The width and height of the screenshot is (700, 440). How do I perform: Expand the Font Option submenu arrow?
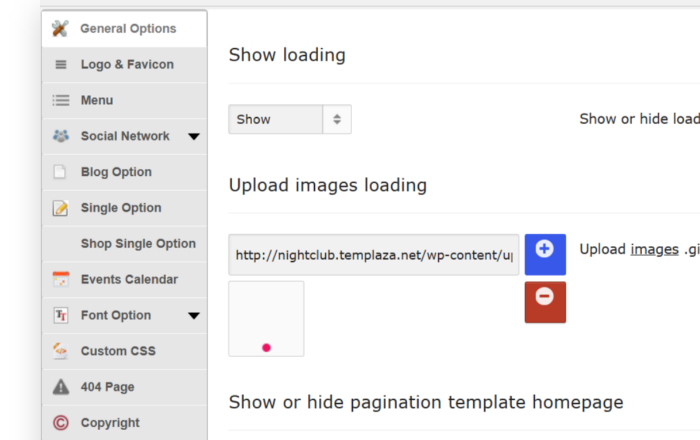tap(194, 316)
